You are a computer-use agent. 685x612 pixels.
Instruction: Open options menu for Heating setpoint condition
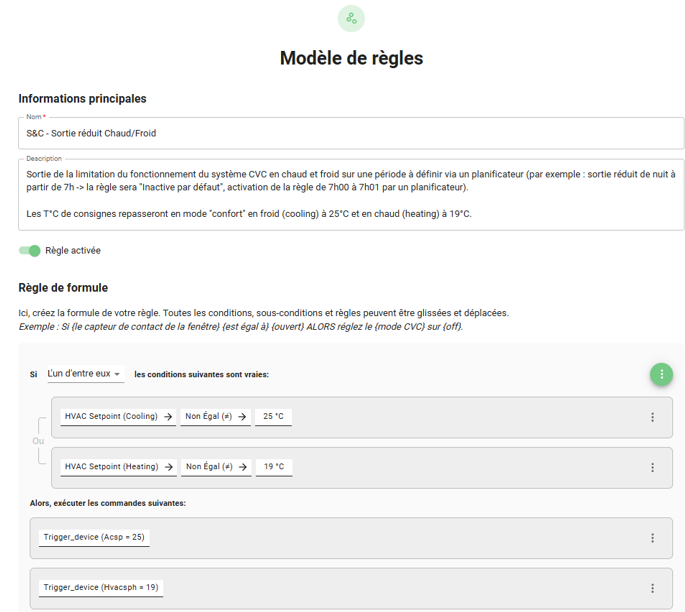[653, 467]
